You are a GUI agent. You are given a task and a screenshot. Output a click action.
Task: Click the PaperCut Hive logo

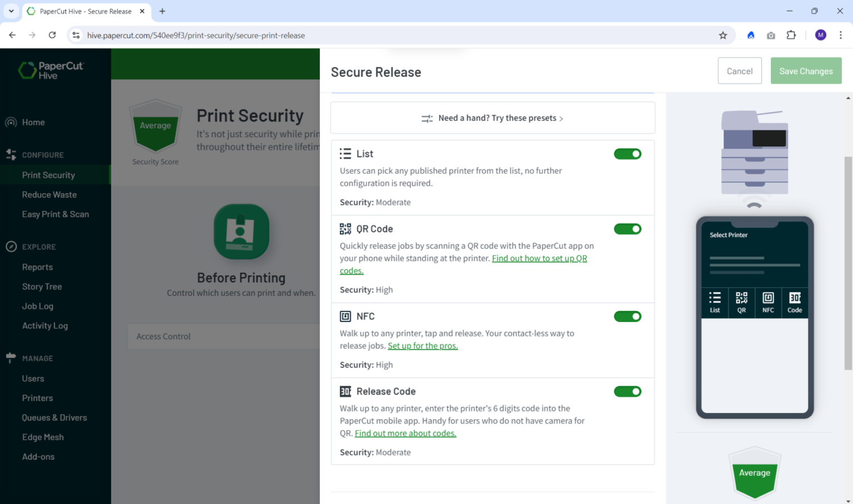pos(52,70)
